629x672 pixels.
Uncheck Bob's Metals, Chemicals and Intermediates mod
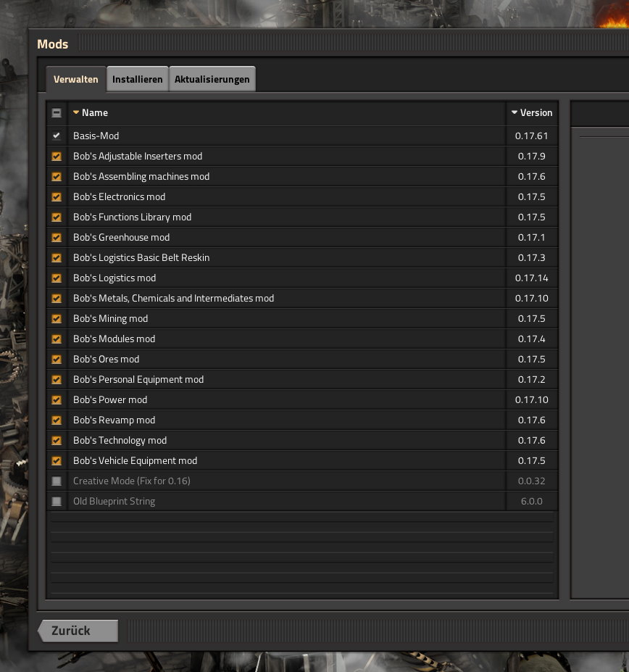56,298
